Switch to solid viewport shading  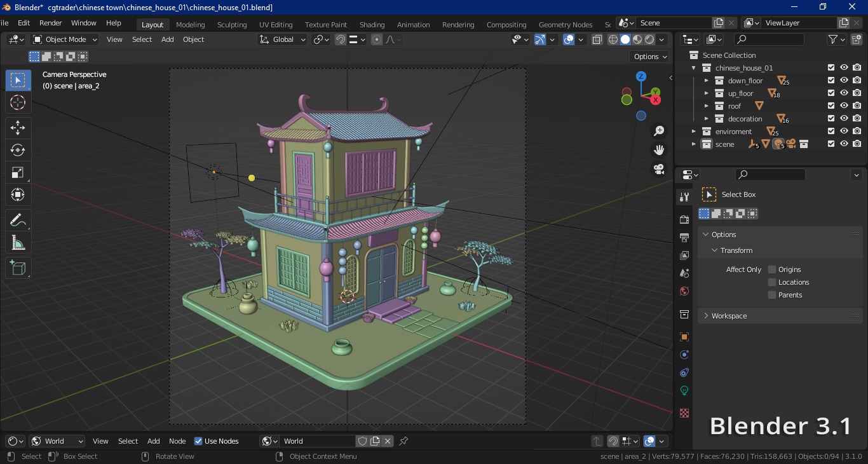tap(625, 39)
